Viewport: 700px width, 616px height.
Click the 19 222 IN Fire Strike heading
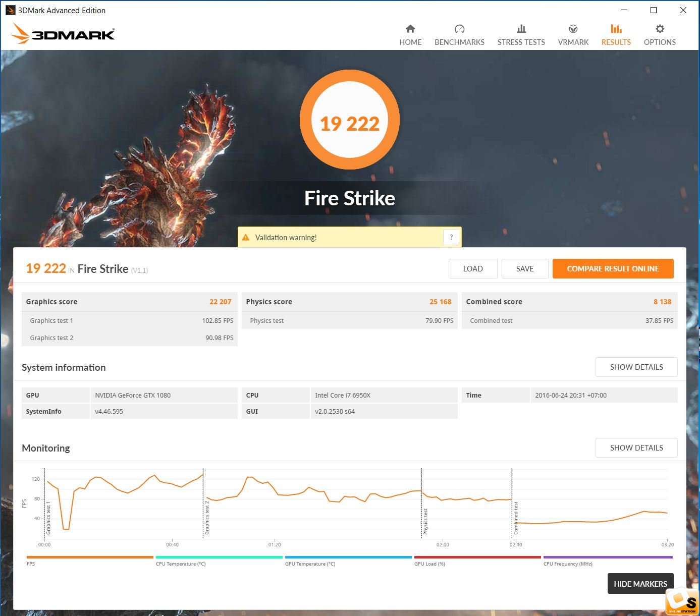(x=87, y=269)
